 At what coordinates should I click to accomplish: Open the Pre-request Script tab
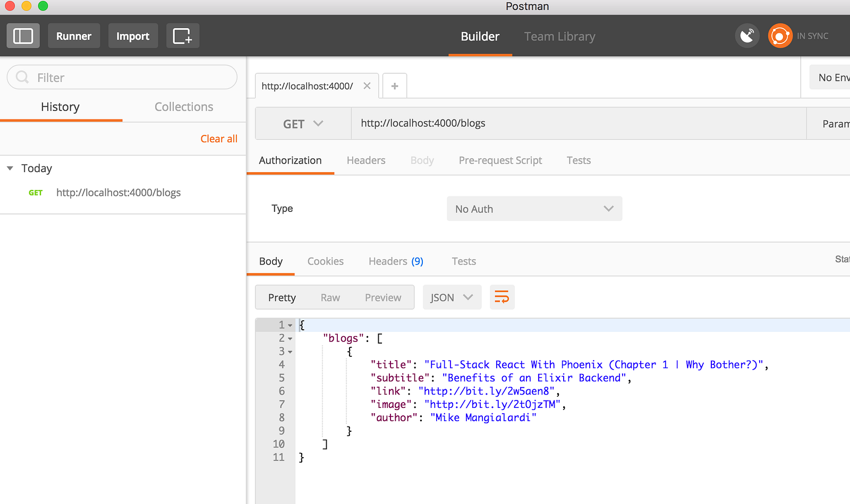pos(500,160)
